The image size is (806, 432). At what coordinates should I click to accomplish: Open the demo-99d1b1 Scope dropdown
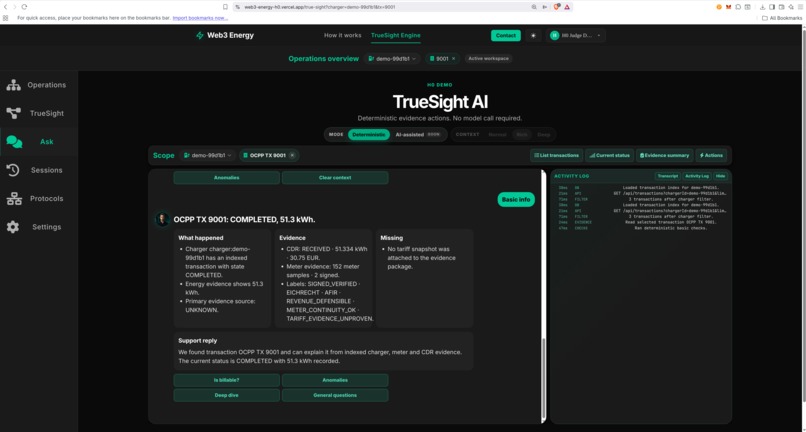[208, 155]
